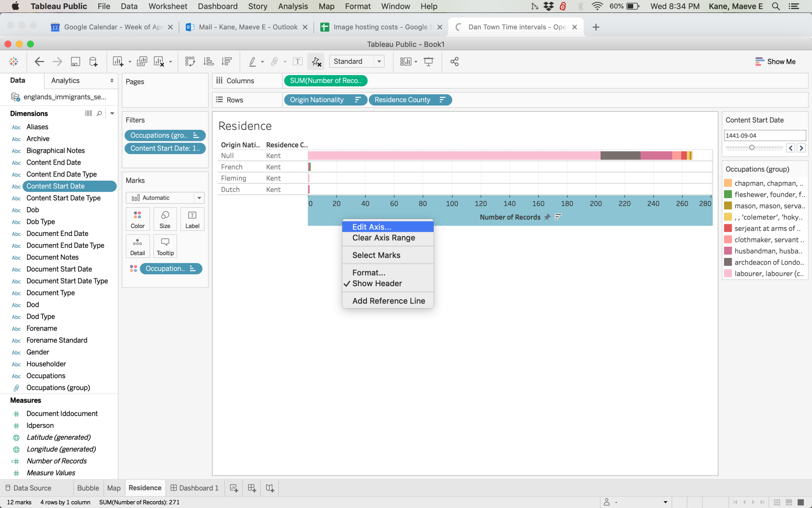Click the Presentation Mode icon
812x508 pixels.
click(x=428, y=61)
